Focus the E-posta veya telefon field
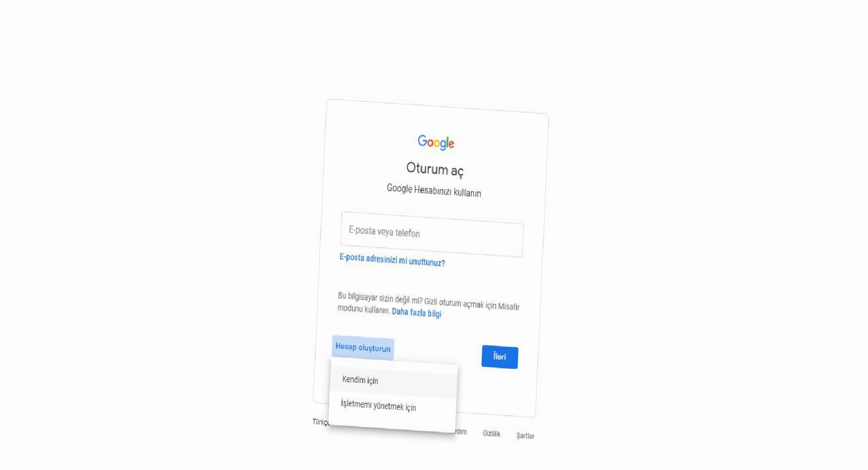This screenshot has height=470, width=868. point(432,234)
